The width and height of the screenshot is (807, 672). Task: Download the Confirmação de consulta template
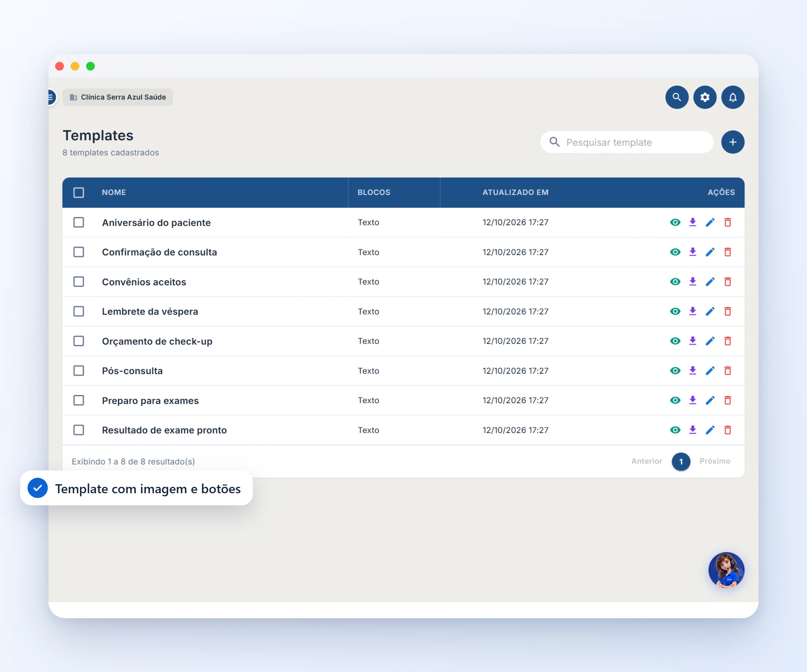pos(692,252)
